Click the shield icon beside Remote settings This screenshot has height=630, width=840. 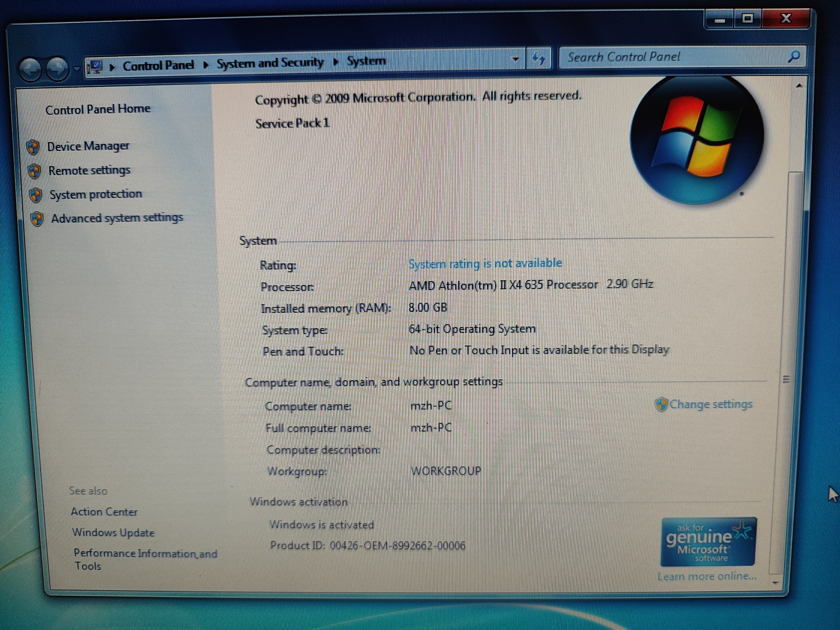click(x=34, y=171)
